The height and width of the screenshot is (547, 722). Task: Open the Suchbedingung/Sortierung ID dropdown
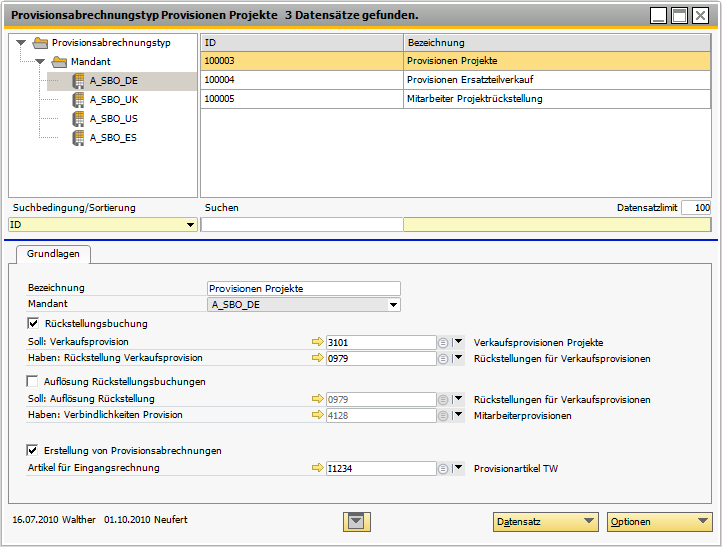click(x=190, y=225)
